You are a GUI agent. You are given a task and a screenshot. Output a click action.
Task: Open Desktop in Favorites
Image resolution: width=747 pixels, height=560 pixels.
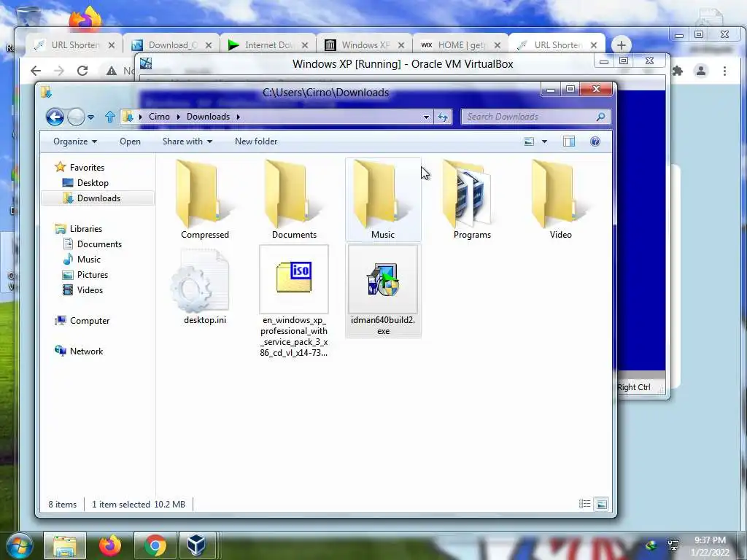tap(93, 183)
